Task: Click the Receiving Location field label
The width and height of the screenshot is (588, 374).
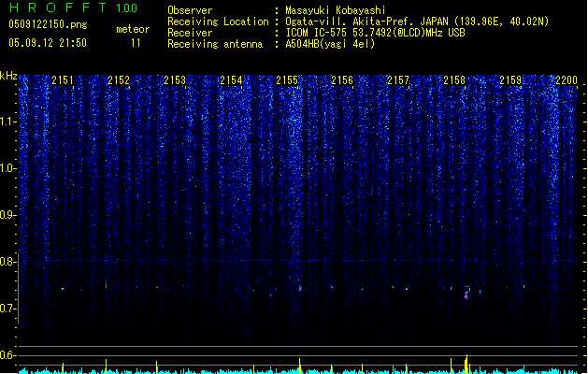Action: point(218,22)
